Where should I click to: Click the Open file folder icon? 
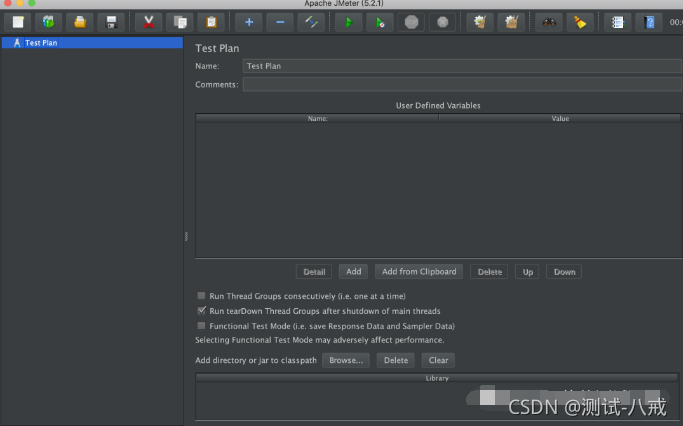pyautogui.click(x=80, y=22)
